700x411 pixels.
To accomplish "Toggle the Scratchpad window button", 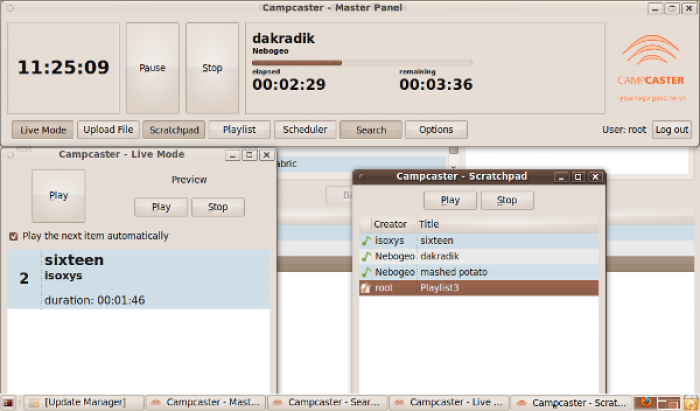I will tap(174, 130).
